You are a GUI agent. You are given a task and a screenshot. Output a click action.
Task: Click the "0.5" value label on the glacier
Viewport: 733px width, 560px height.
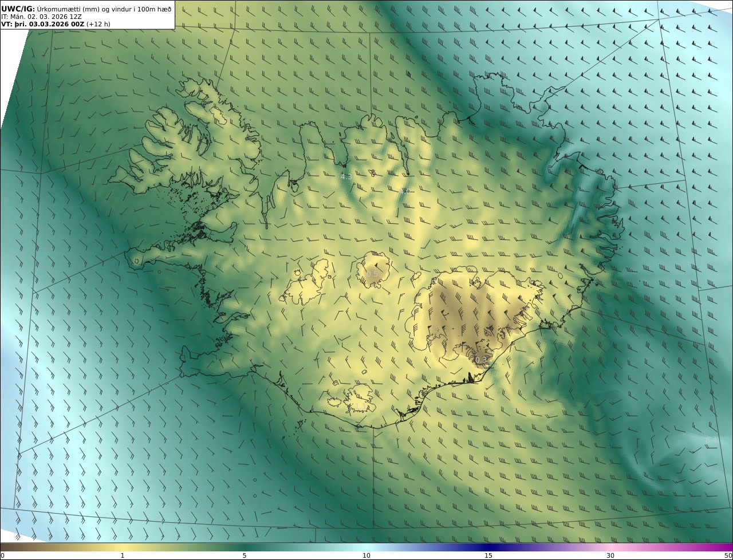point(372,274)
